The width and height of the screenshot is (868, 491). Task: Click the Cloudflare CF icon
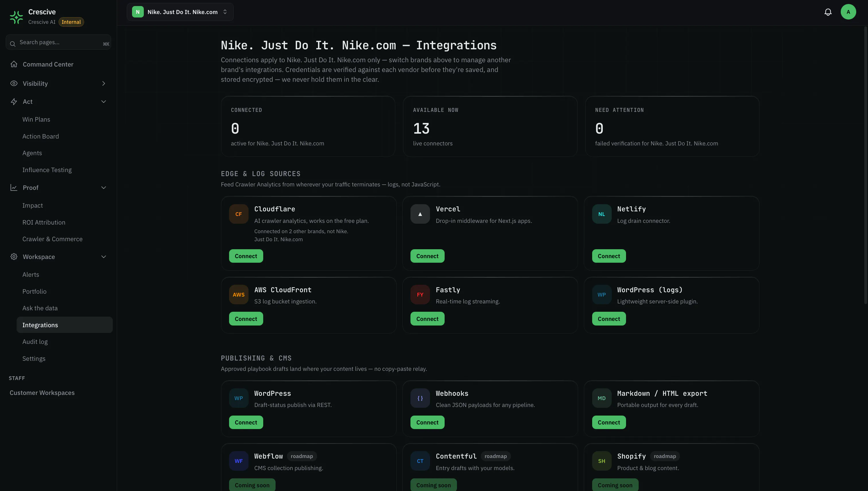tap(239, 214)
